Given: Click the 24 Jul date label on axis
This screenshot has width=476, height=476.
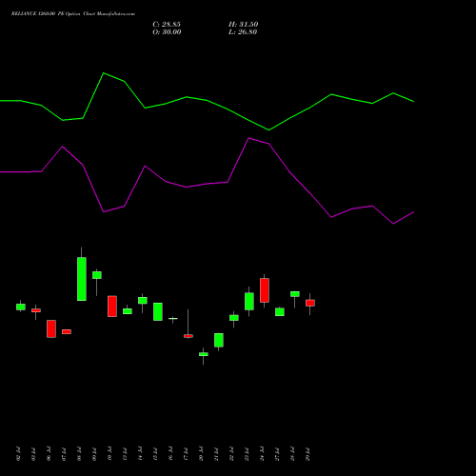Looking at the screenshot, I should point(262,454).
